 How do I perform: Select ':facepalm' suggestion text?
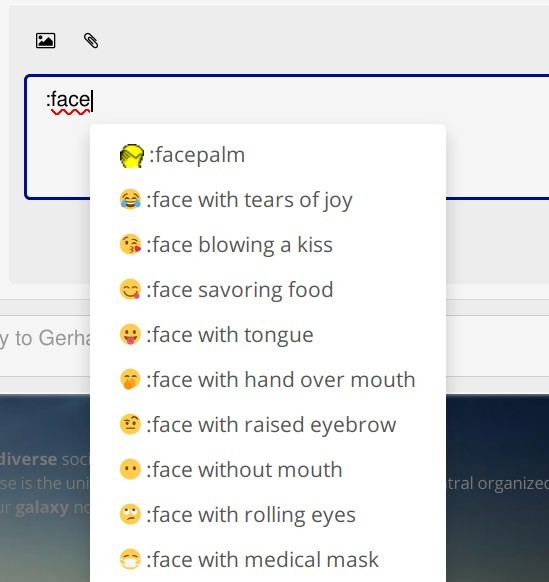point(197,155)
